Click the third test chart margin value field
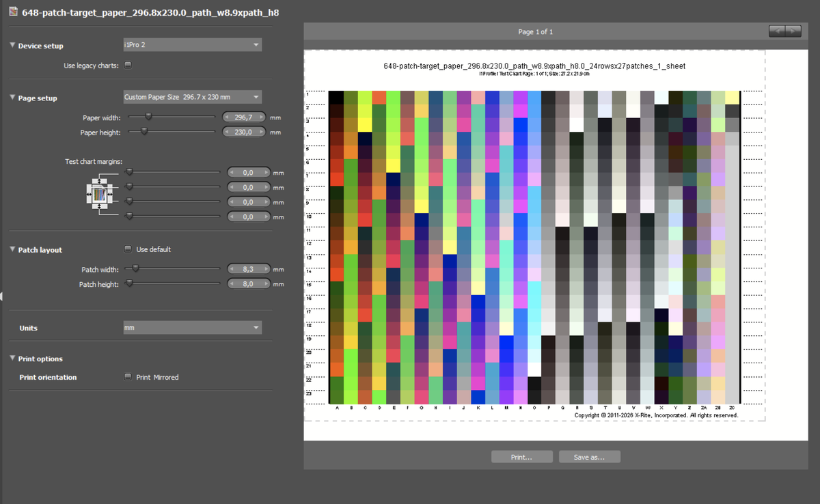820x504 pixels. [x=248, y=202]
